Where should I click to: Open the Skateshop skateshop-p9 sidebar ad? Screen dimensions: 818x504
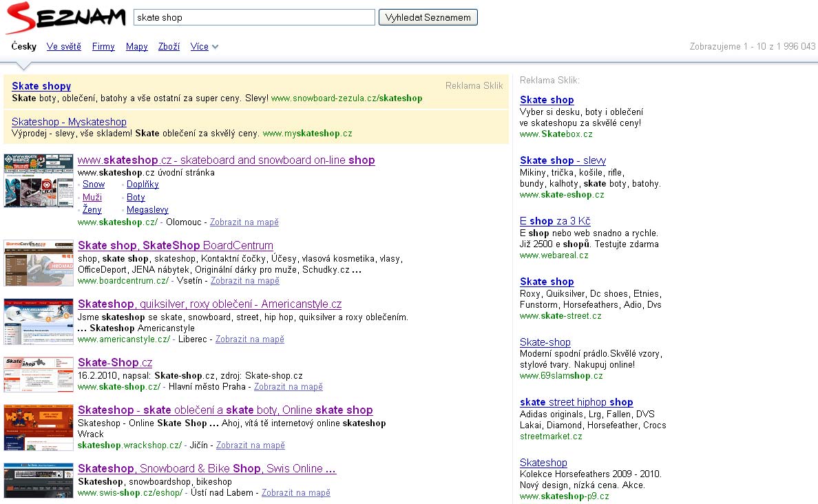click(x=543, y=462)
